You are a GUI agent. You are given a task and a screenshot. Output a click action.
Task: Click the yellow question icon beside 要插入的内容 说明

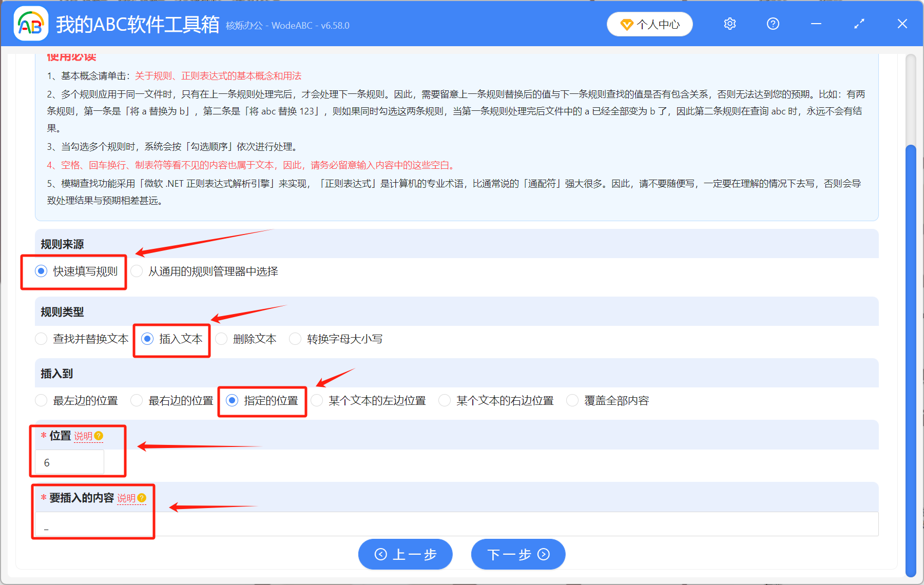(143, 498)
